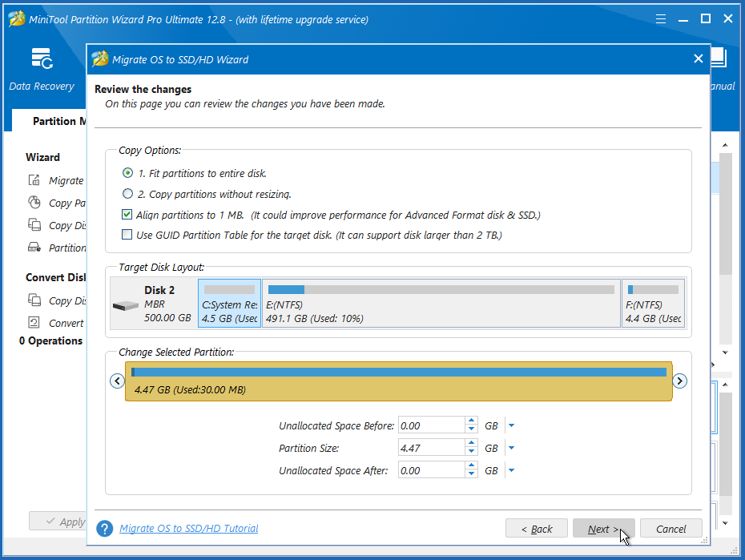Select Fit partitions to entire disk option
Image resolution: width=745 pixels, height=560 pixels.
click(x=127, y=173)
